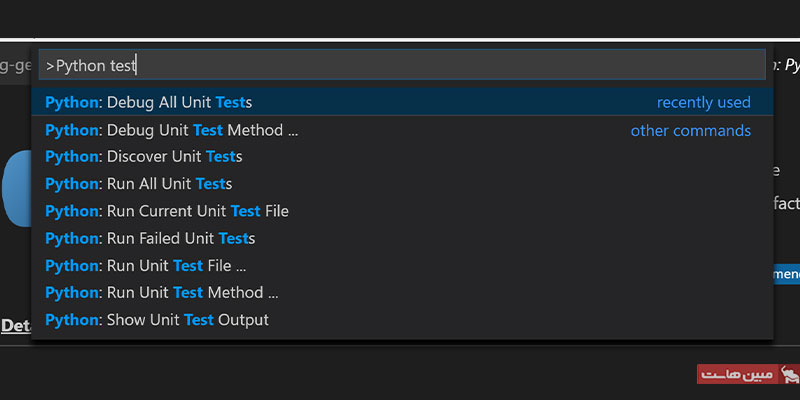Click the italic Python title text at top right
Viewport: 800px width, 400px height.
(786, 66)
